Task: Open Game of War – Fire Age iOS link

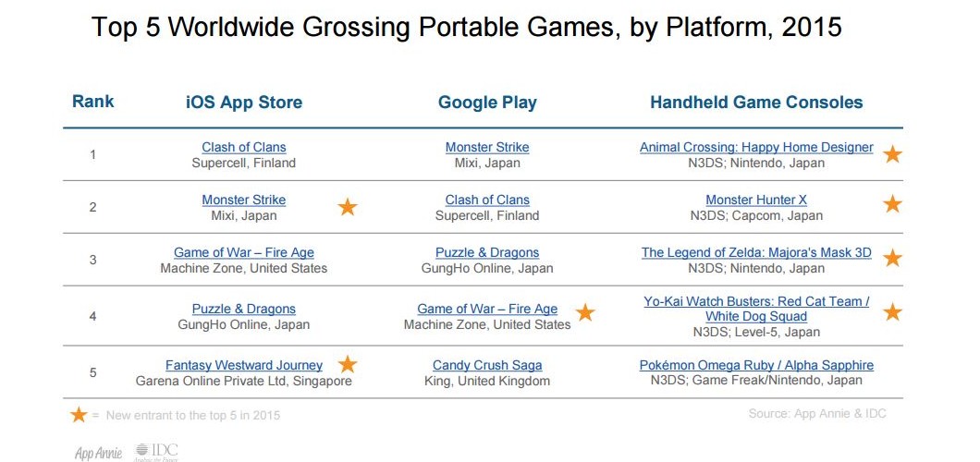Action: (x=244, y=253)
